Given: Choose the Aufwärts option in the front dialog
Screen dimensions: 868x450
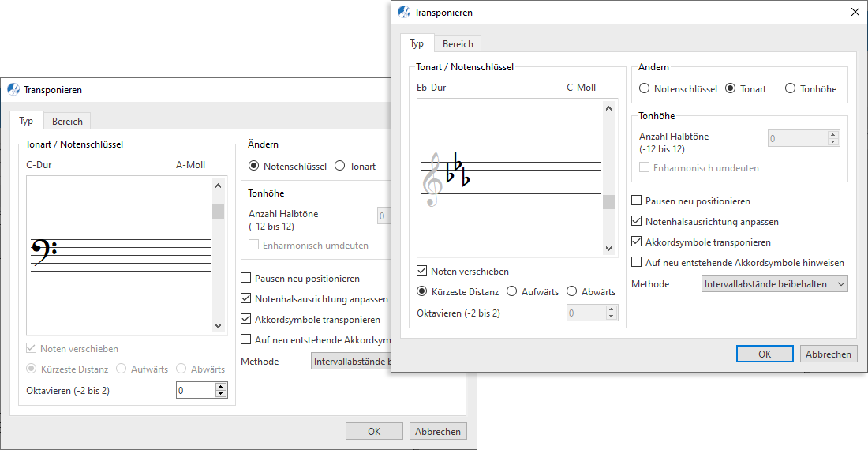Looking at the screenshot, I should pyautogui.click(x=512, y=291).
